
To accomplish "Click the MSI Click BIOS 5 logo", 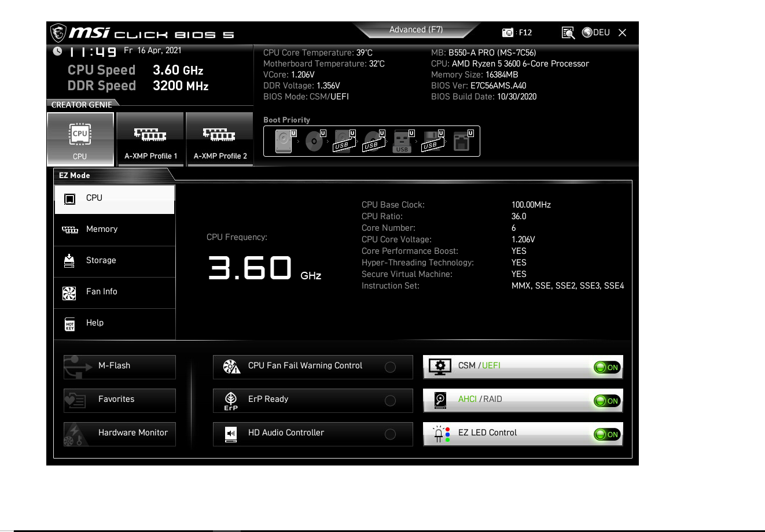I will pyautogui.click(x=142, y=33).
